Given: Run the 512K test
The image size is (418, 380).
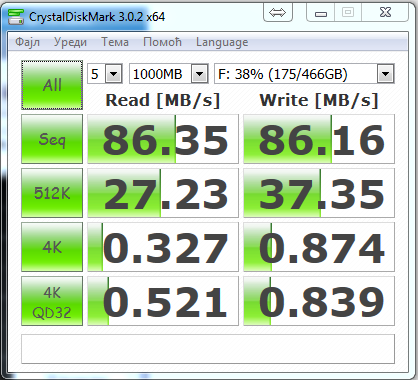Looking at the screenshot, I should (x=52, y=193).
